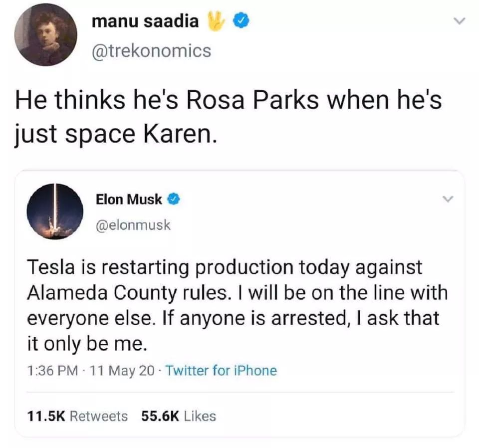This screenshot has height=448, width=479.
Task: Open the @elonmusk handle
Action: [x=133, y=225]
